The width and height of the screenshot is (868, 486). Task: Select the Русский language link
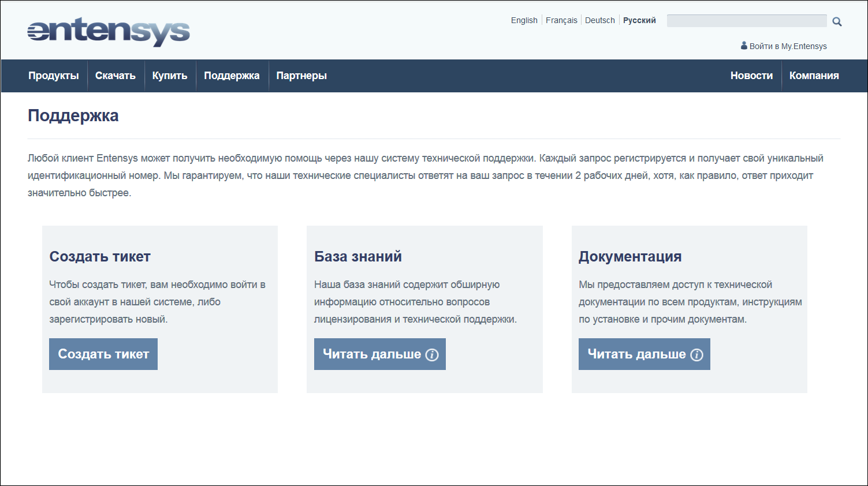tap(639, 20)
